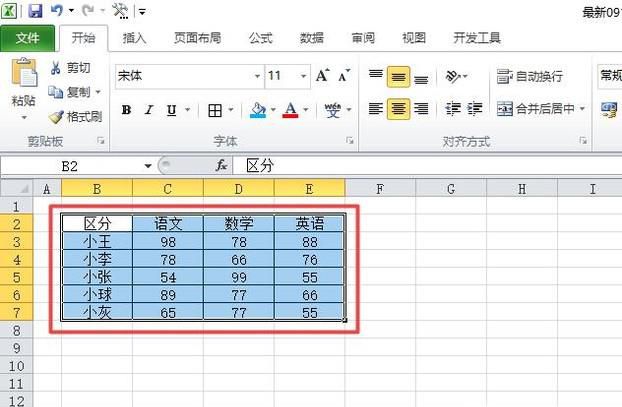Open the font name dropdown 宋体
The image size is (622, 407).
pyautogui.click(x=257, y=76)
